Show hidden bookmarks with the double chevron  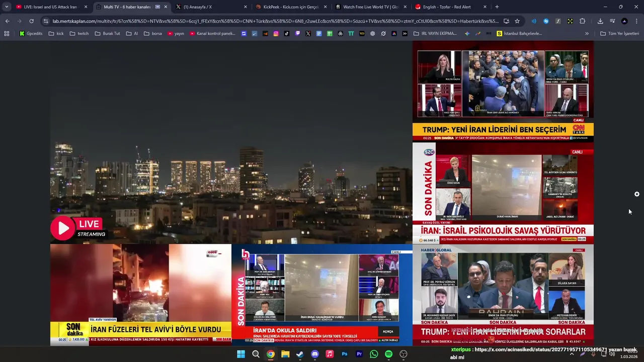(587, 34)
